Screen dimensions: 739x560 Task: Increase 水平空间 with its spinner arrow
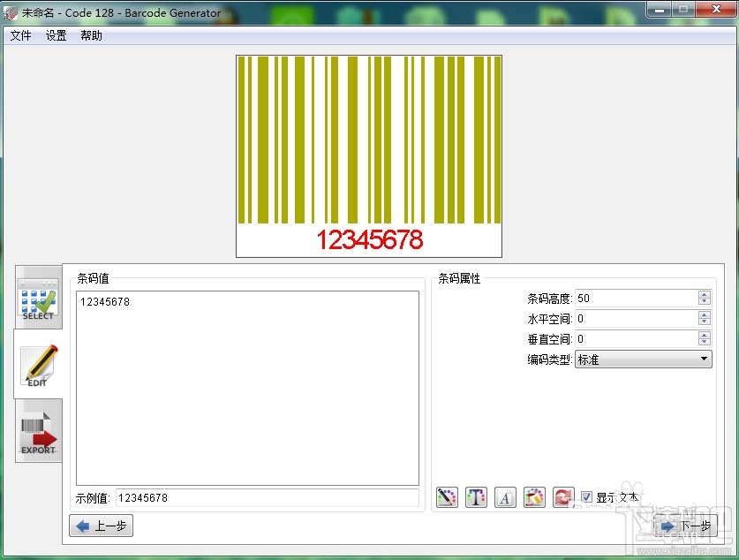point(704,314)
